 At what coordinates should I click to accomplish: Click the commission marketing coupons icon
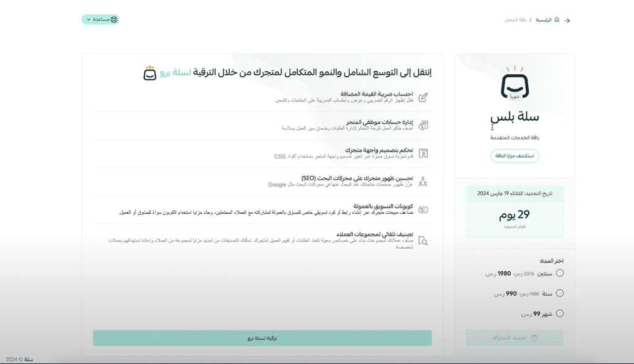click(423, 209)
